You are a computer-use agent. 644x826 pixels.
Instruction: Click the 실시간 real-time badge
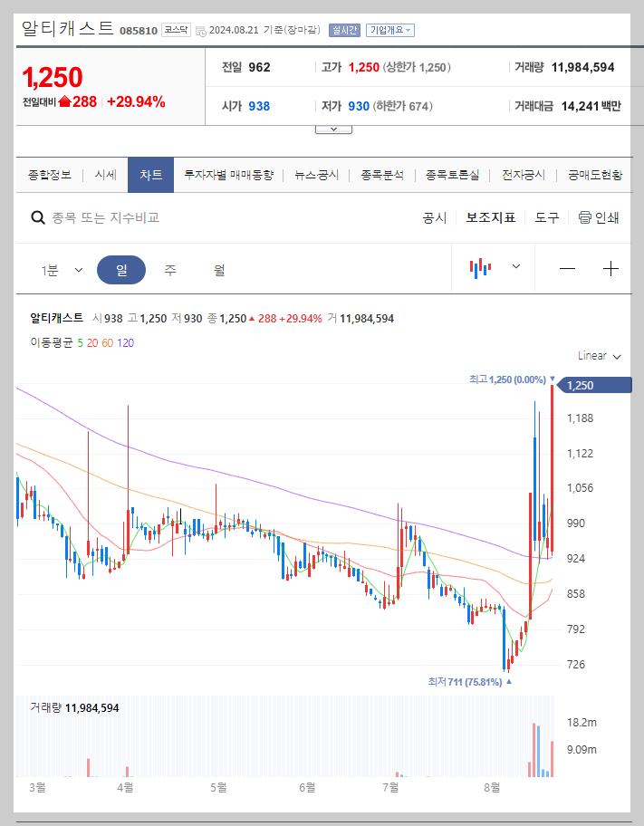343,29
